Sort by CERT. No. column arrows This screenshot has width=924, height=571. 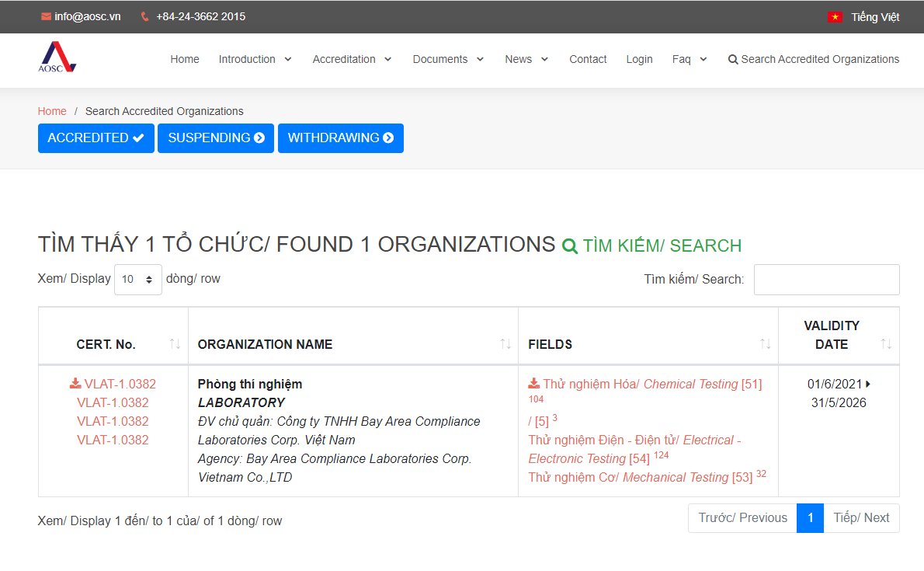pos(175,344)
